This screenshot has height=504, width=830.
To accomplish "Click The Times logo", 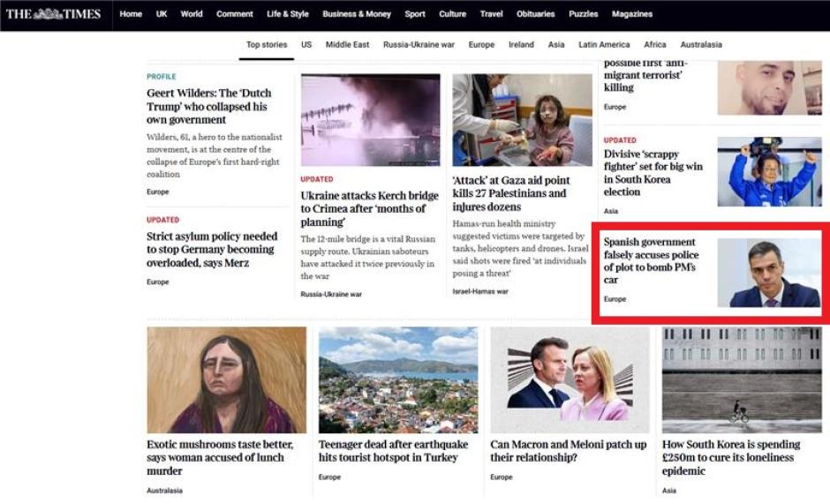I will pos(54,14).
